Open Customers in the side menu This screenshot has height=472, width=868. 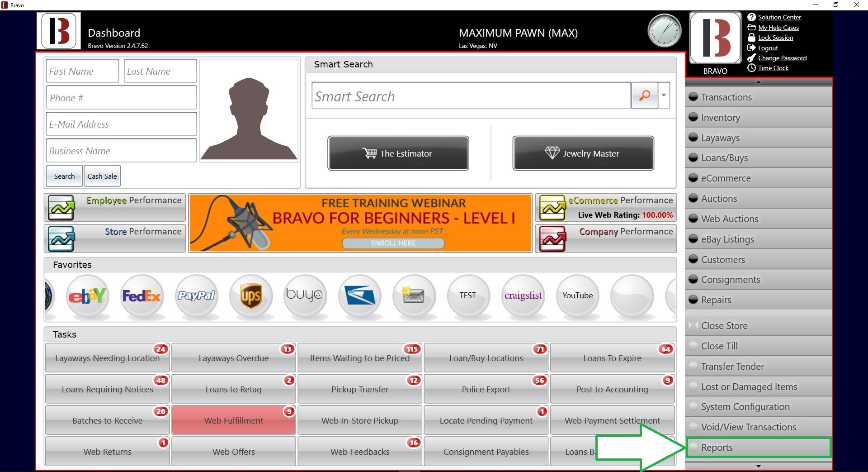coord(722,260)
